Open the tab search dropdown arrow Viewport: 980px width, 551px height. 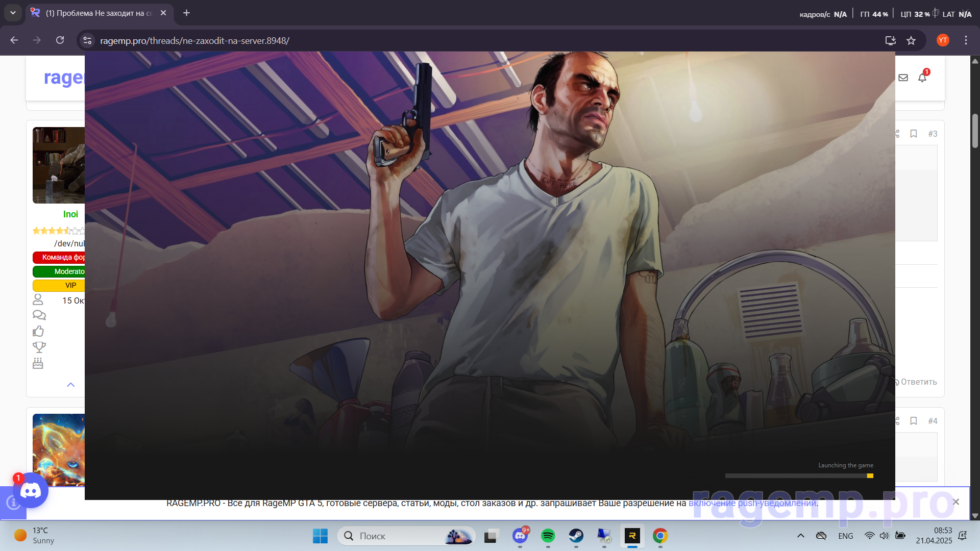pyautogui.click(x=13, y=13)
